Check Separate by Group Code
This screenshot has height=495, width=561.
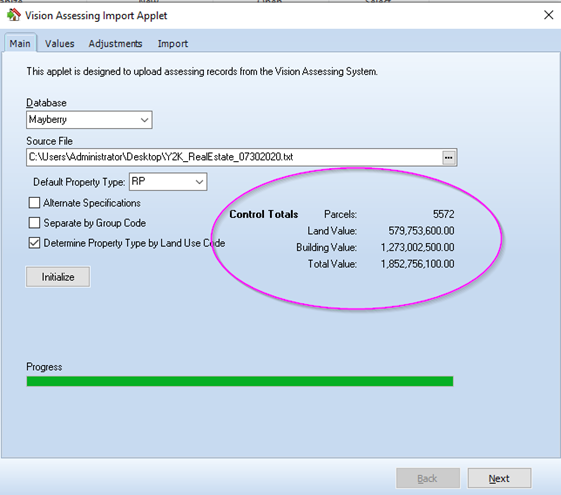pyautogui.click(x=34, y=223)
